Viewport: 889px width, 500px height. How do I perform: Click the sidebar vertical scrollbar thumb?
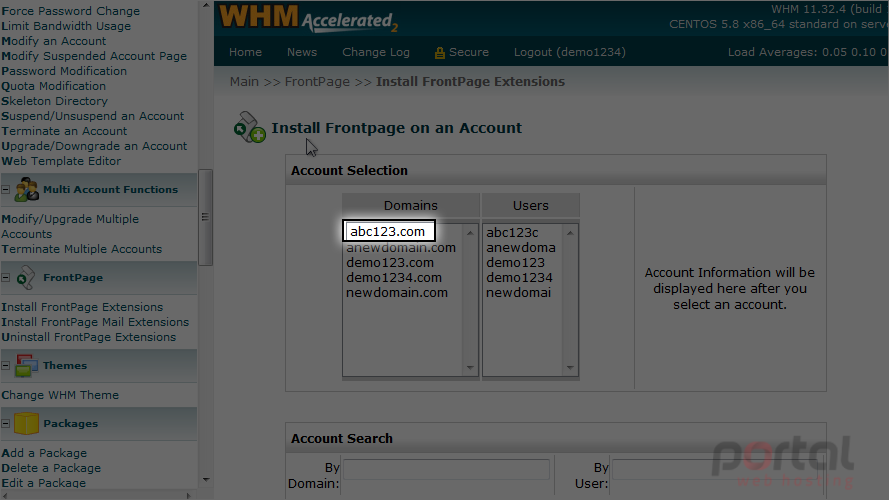coord(205,217)
